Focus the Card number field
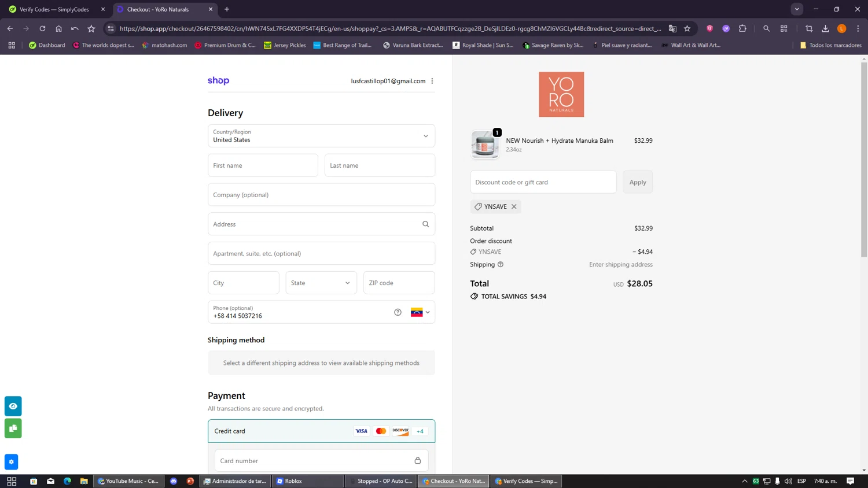The image size is (868, 488). coord(321,461)
